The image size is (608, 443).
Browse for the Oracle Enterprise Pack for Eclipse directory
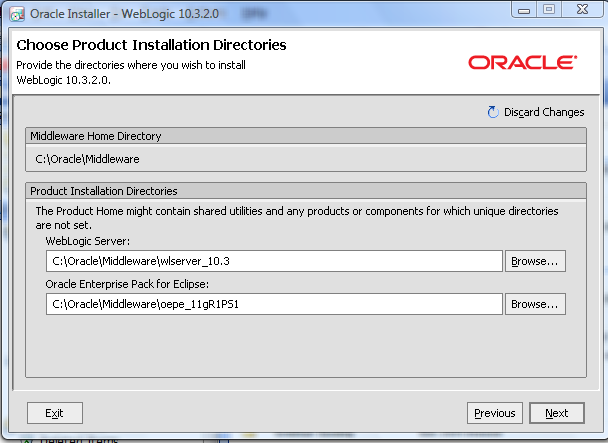point(535,304)
